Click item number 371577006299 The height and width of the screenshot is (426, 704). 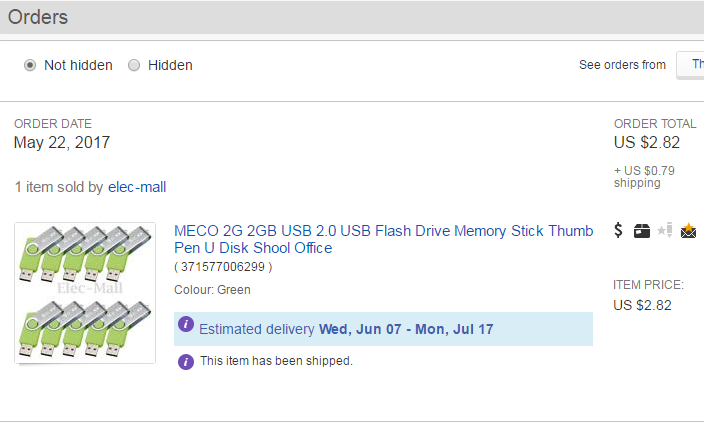coord(223,267)
